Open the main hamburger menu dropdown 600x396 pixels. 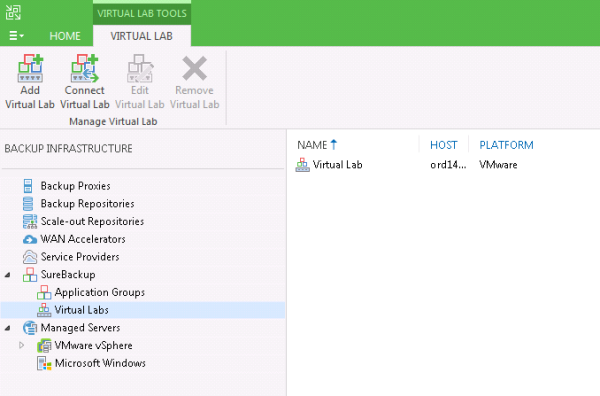pyautogui.click(x=16, y=36)
